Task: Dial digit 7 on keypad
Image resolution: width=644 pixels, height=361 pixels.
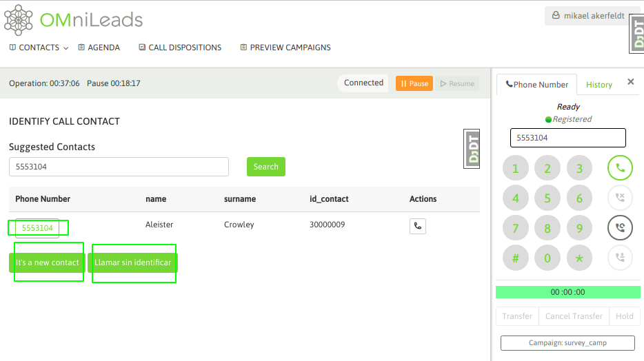Action: point(516,228)
